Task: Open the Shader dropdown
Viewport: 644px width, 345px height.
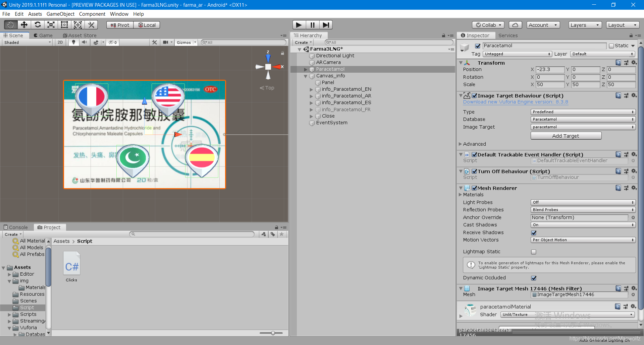Action: pyautogui.click(x=568, y=315)
